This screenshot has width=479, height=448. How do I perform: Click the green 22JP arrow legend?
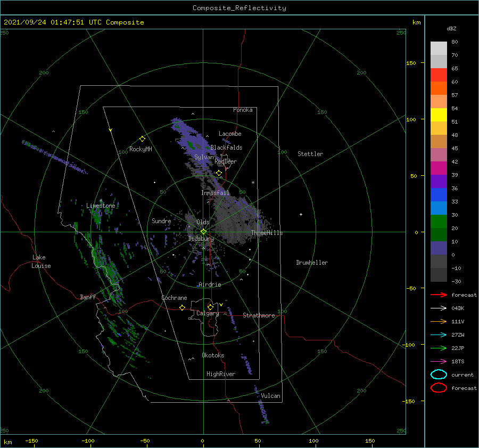439,348
